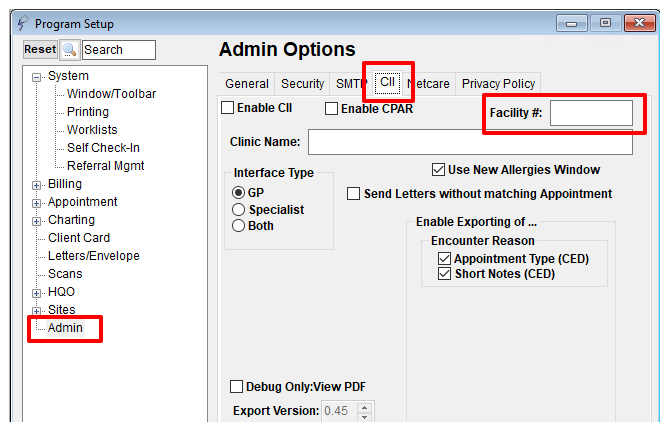
Task: Click the Facility # input field
Action: click(591, 113)
